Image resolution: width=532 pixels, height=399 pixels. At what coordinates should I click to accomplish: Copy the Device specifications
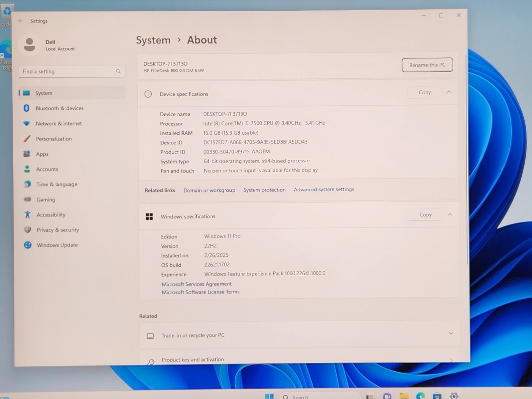click(425, 92)
